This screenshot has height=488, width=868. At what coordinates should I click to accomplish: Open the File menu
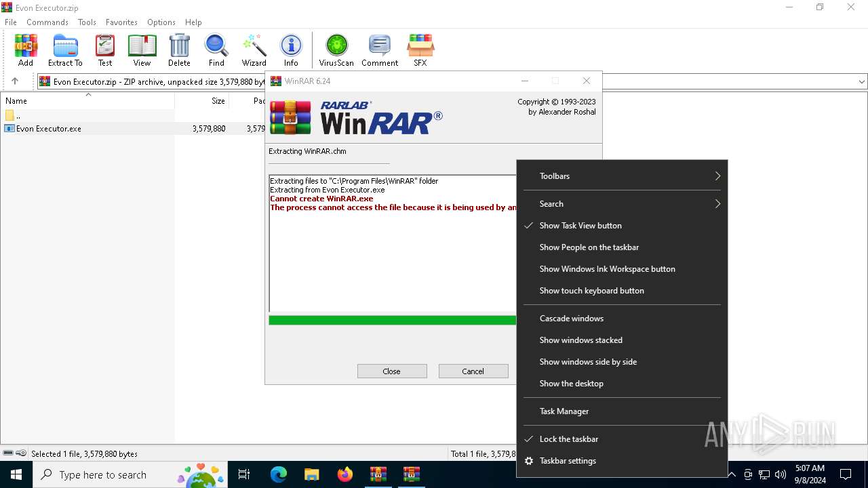click(x=11, y=22)
